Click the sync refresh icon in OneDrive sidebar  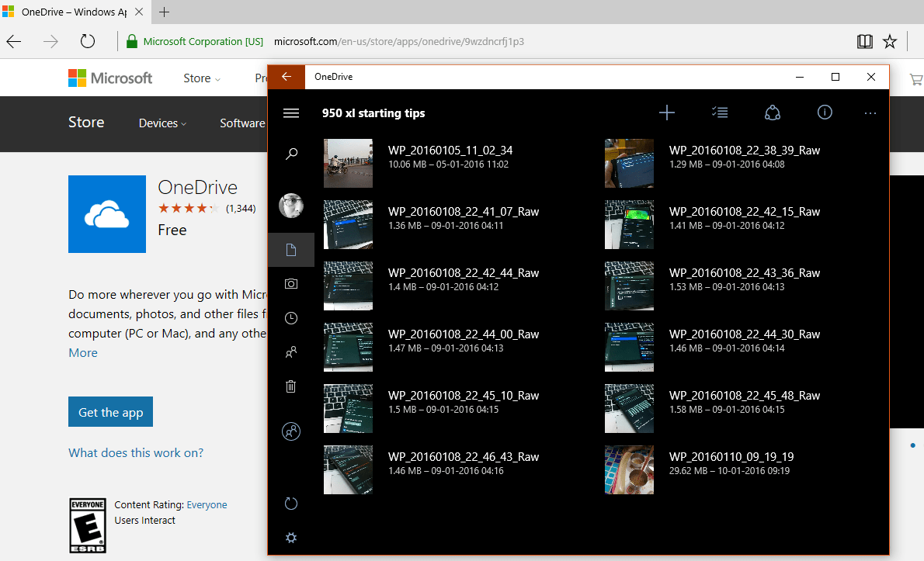[x=291, y=504]
